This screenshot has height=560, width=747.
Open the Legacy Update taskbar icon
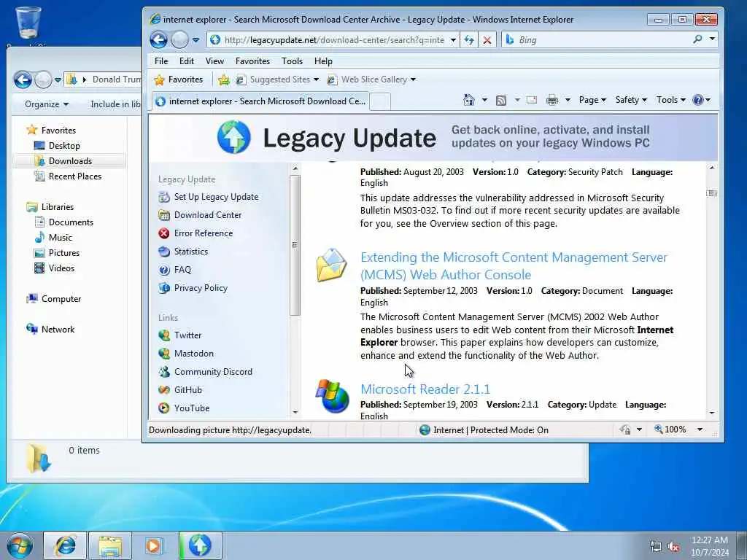[x=200, y=545]
